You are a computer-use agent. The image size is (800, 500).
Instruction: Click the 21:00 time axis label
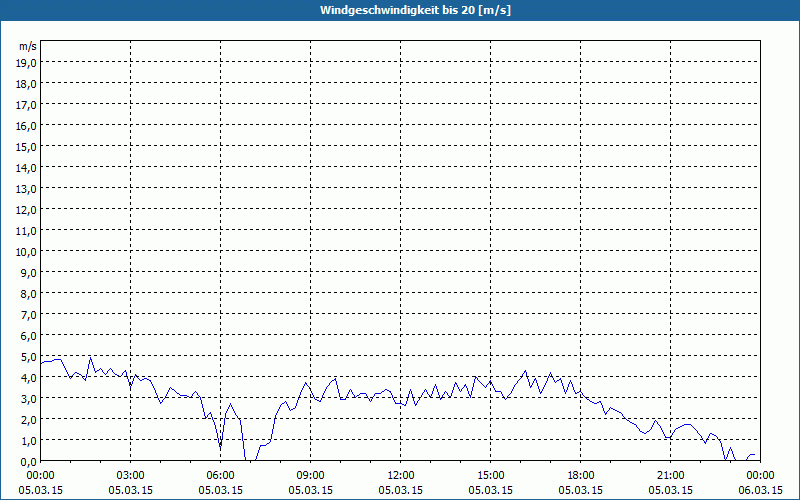670,476
